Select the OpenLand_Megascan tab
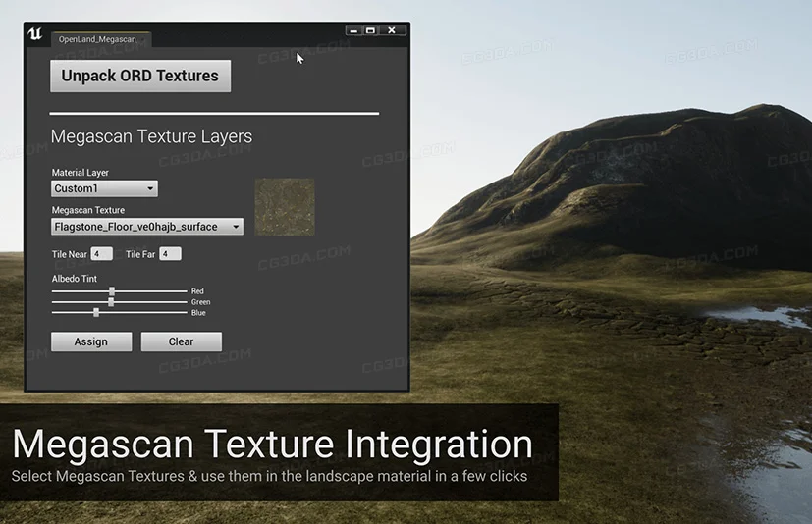Viewport: 812px width, 524px height. coord(100,39)
